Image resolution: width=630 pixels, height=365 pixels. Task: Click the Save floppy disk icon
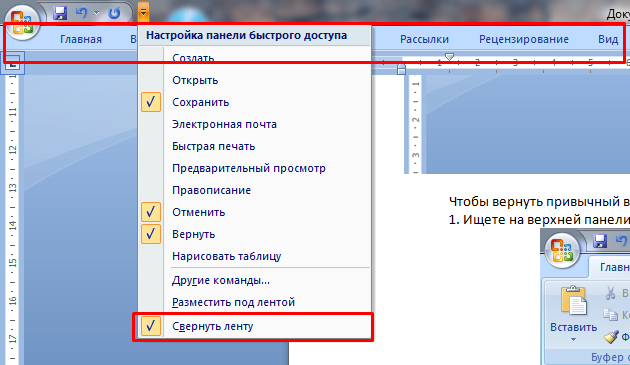click(x=60, y=13)
